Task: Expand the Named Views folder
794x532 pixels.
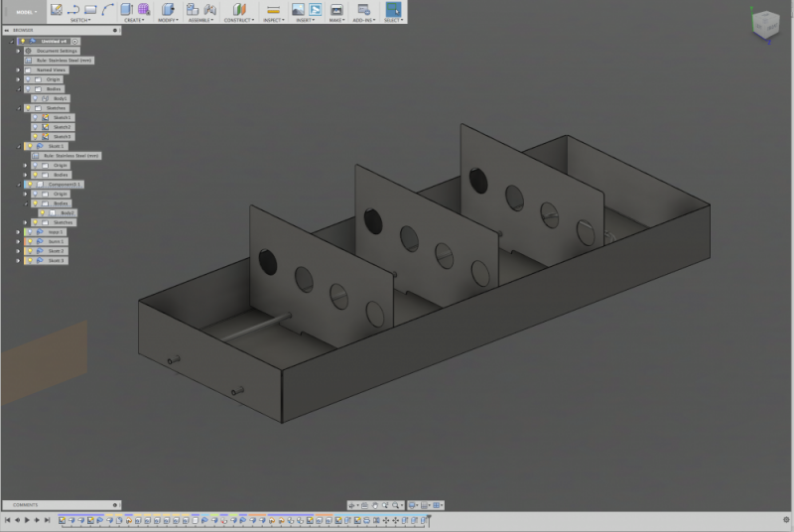Action: tap(18, 69)
